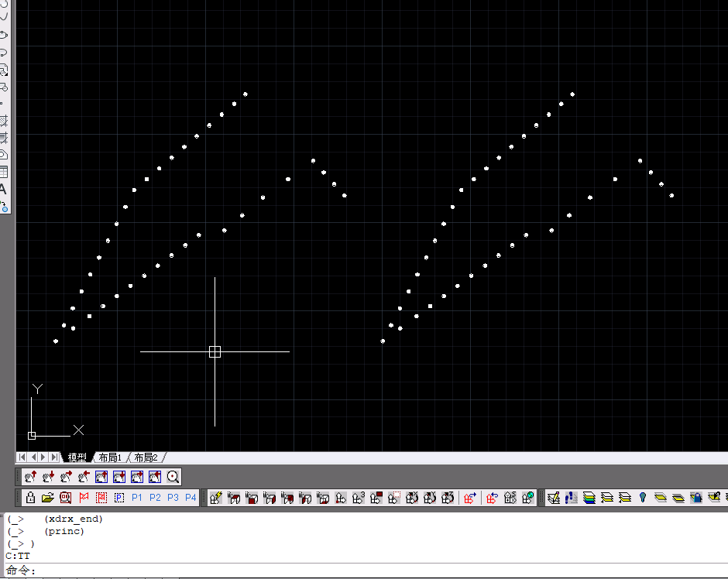728x579 pixels.
Task: Click the red UCS forward arrow icon
Action: 470,498
